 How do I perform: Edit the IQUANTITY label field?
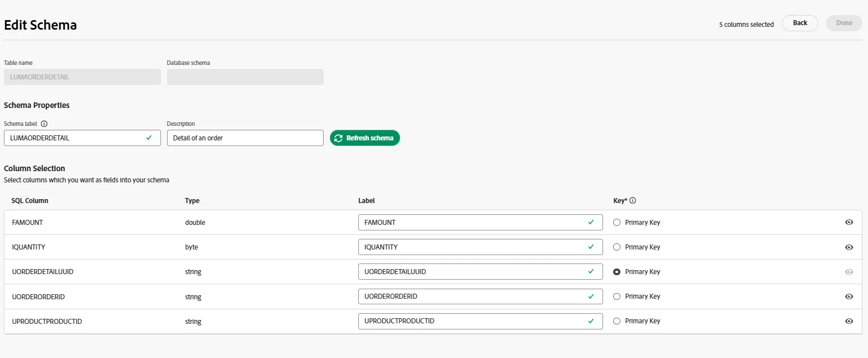point(481,247)
